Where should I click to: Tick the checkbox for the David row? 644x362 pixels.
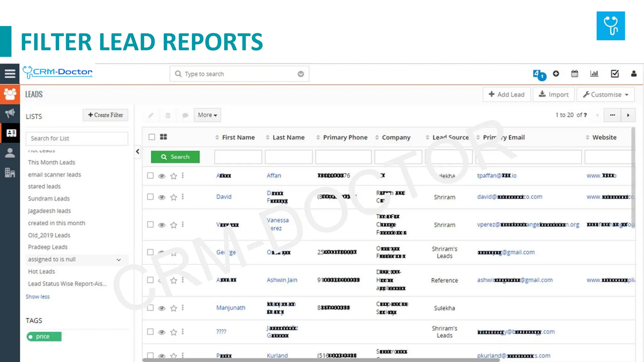150,197
